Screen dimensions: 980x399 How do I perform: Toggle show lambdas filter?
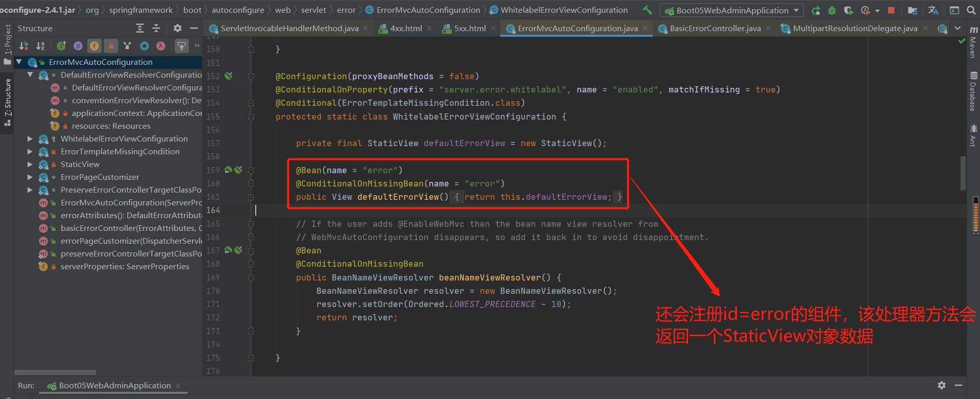point(161,46)
